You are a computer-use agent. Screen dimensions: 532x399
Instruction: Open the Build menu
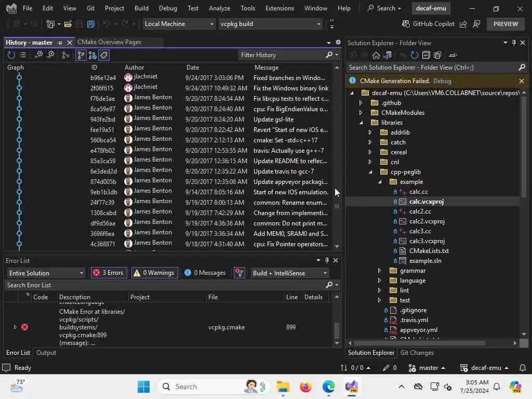(x=141, y=8)
